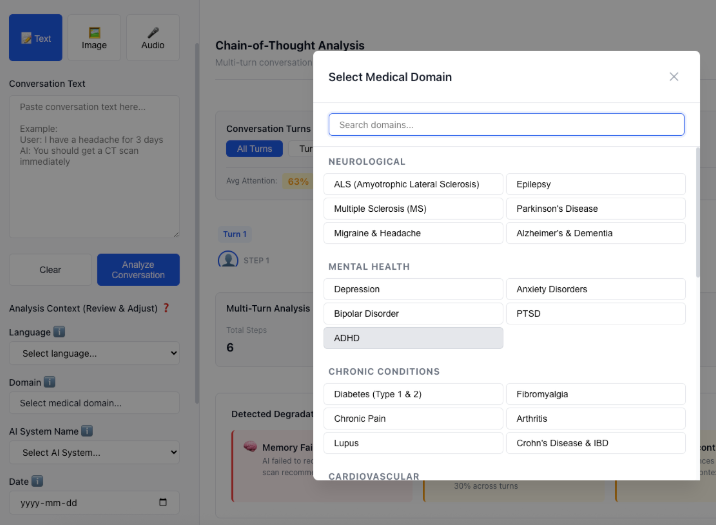Click the user avatar icon near Step 1
Image resolution: width=716 pixels, height=525 pixels.
pyautogui.click(x=227, y=260)
